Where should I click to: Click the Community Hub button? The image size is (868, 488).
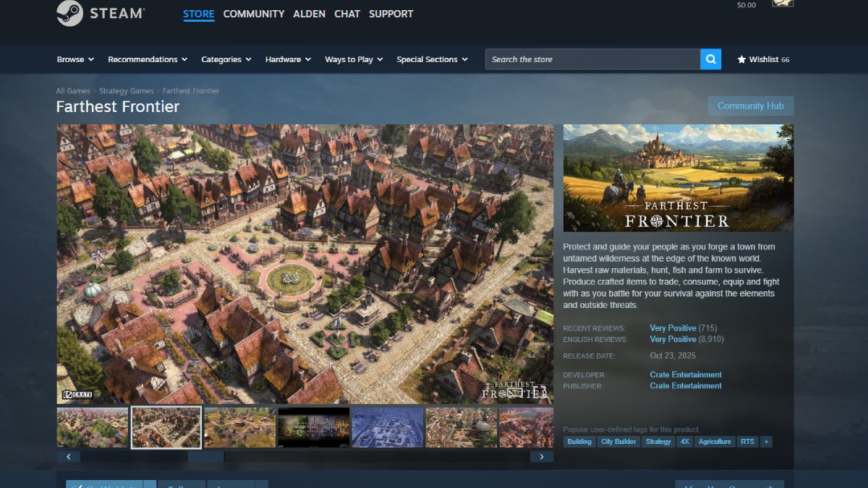click(x=750, y=106)
